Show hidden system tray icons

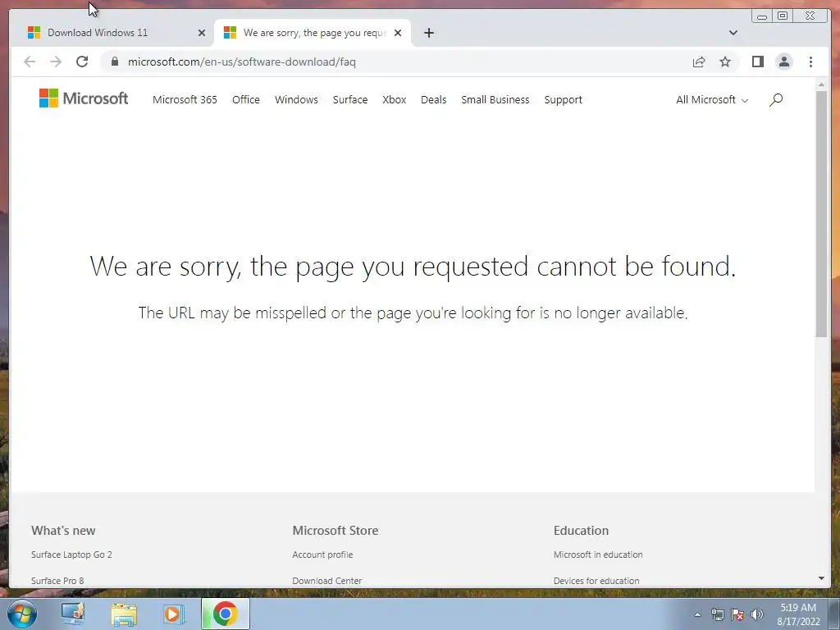697,614
